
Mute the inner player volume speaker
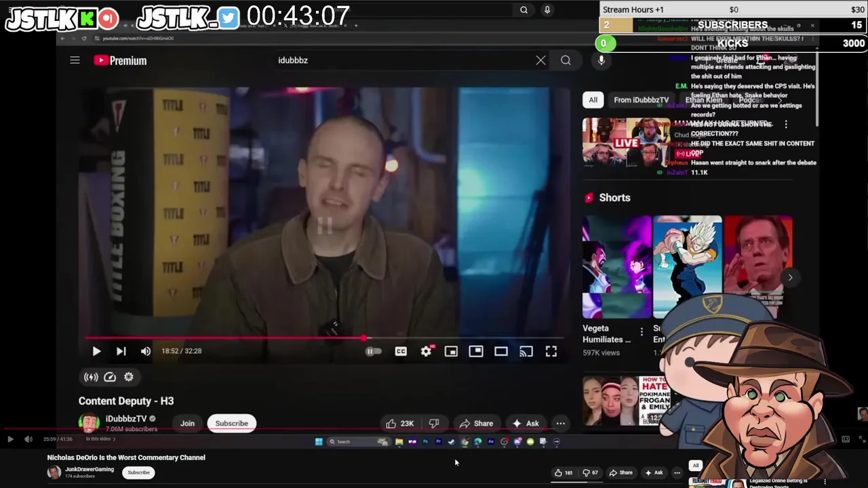[145, 351]
